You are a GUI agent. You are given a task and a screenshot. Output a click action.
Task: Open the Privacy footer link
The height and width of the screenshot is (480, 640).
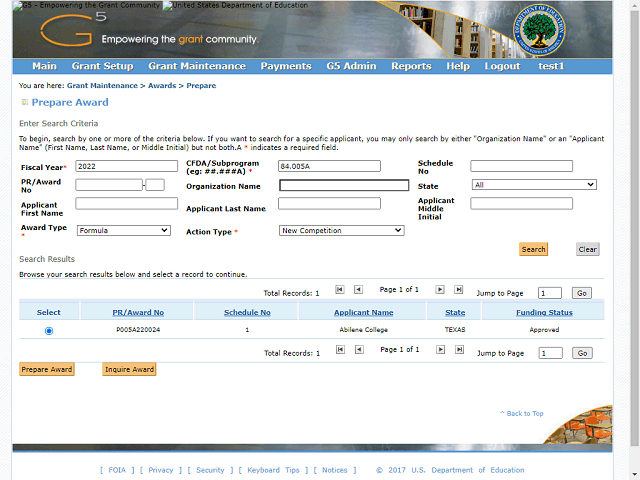coord(161,470)
